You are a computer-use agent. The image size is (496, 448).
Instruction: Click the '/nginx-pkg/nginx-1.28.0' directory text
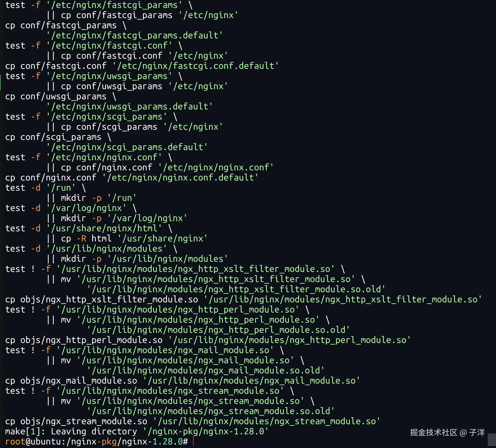(206, 432)
